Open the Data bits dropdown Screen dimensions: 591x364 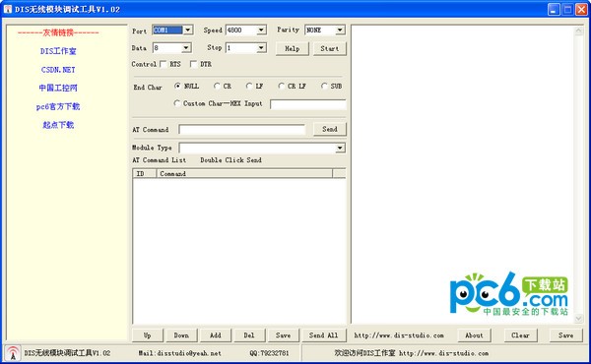186,48
